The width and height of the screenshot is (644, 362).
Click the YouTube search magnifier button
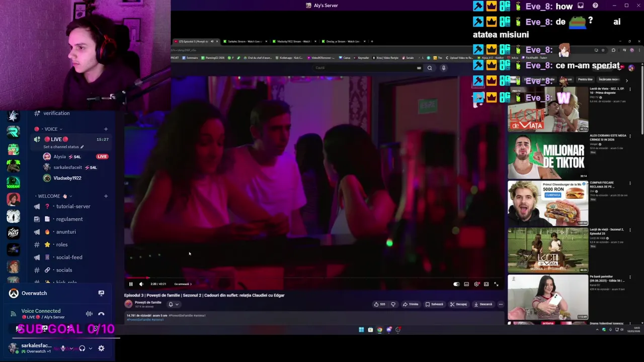pos(430,68)
